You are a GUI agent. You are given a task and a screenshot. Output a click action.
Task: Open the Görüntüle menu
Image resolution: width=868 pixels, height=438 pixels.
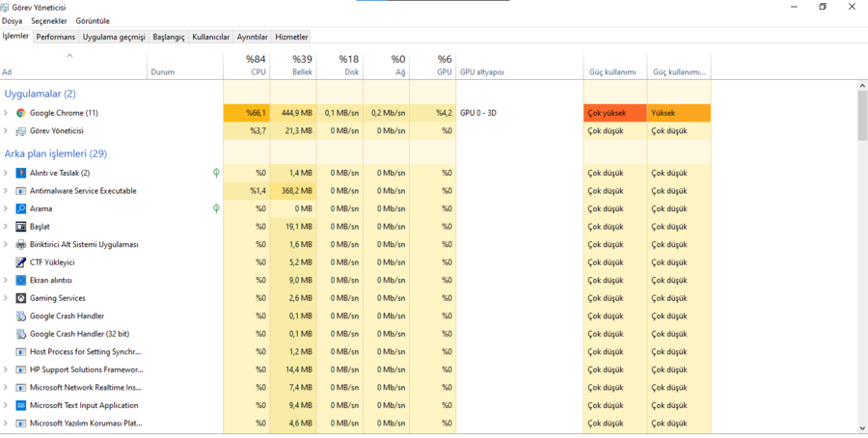tap(93, 21)
